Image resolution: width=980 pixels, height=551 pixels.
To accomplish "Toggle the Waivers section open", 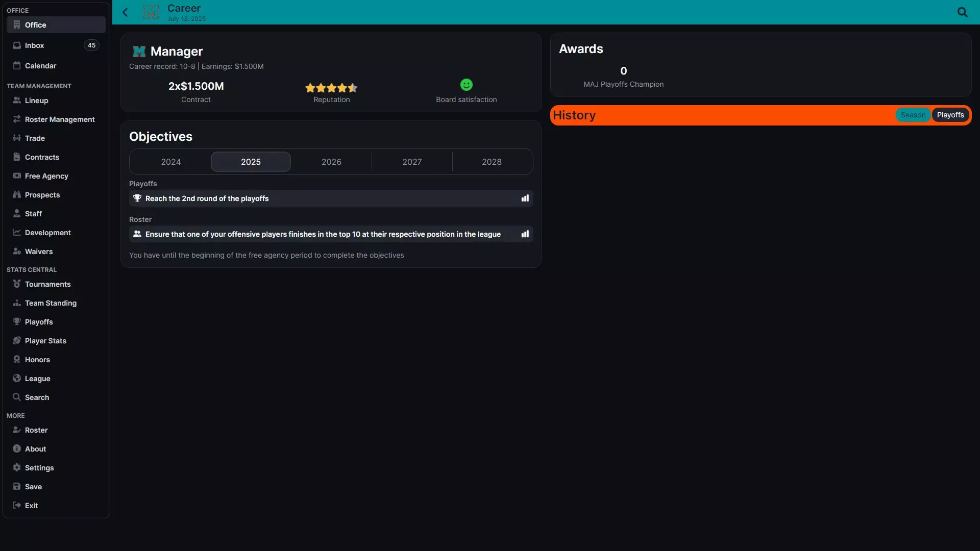I will [39, 251].
